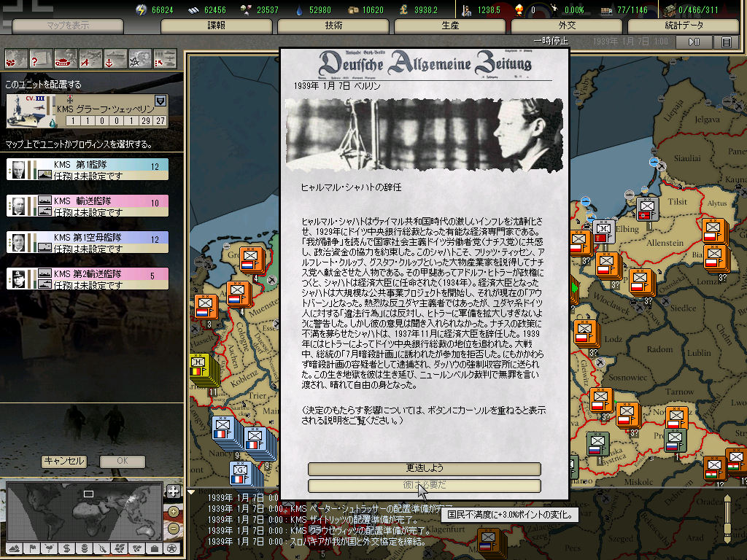
Task: Select the KMS 第1艦隊 fleet row
Action: pos(88,169)
